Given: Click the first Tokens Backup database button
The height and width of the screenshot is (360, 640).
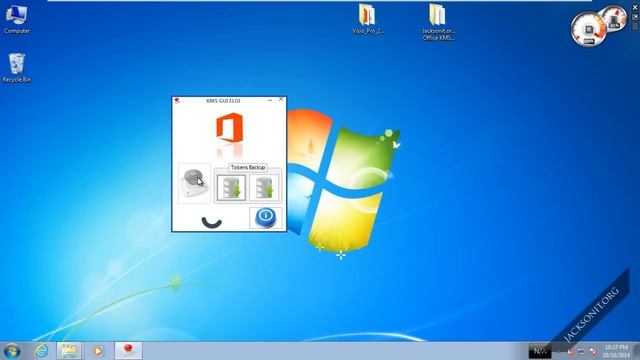Looking at the screenshot, I should point(231,188).
